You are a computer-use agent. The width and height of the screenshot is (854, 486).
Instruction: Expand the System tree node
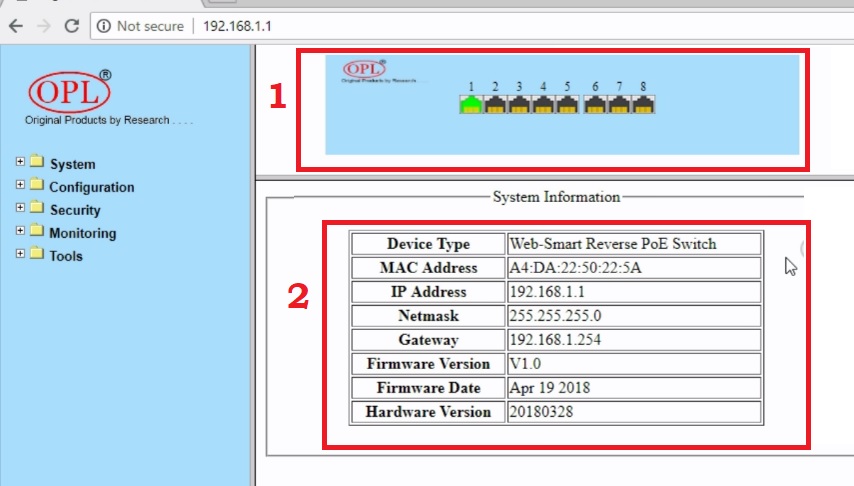click(20, 163)
